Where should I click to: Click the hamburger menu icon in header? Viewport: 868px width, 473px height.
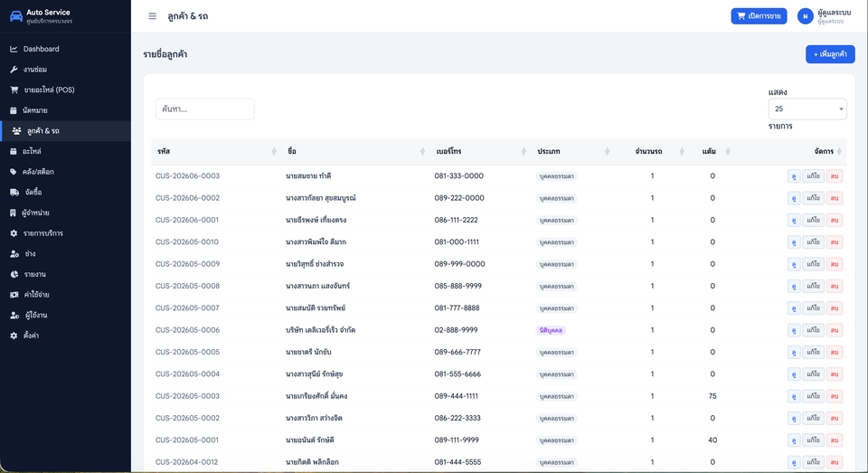[152, 16]
